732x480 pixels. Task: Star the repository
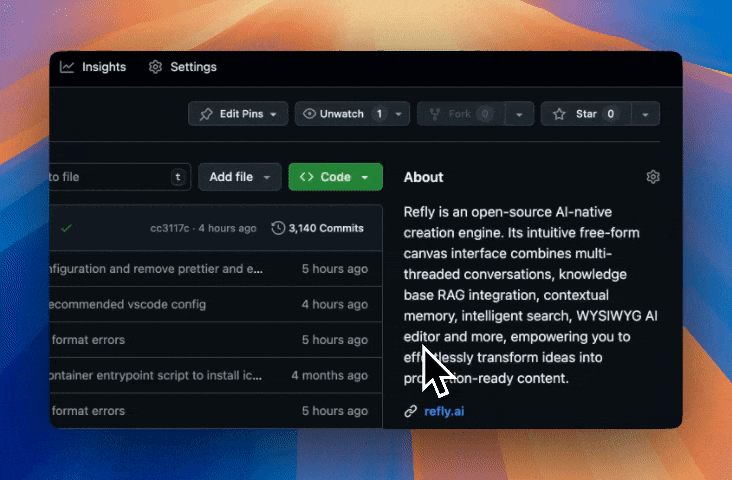click(x=586, y=114)
